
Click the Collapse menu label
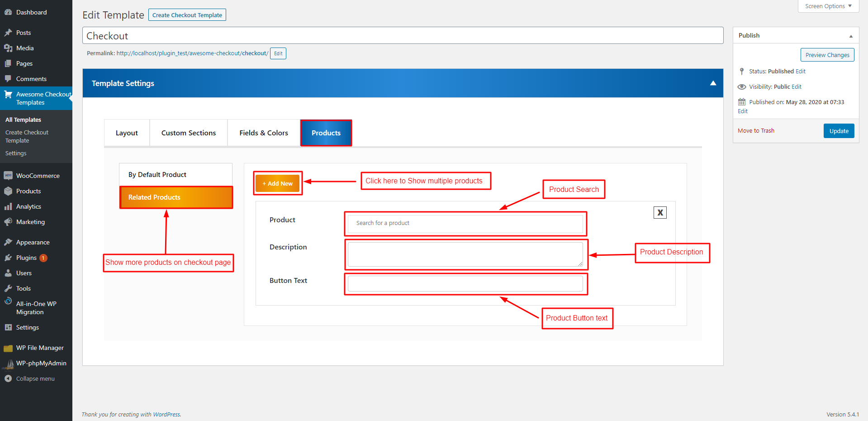[35, 378]
